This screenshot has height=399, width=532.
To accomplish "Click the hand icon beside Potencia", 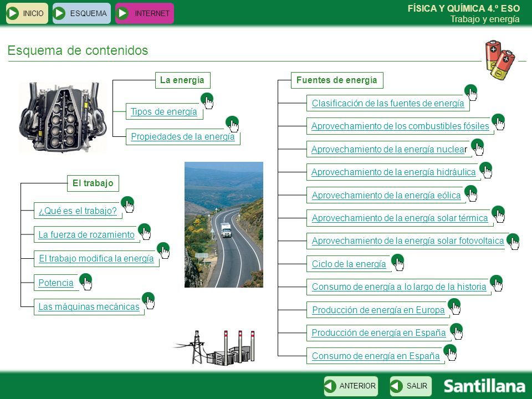I will pyautogui.click(x=86, y=282).
